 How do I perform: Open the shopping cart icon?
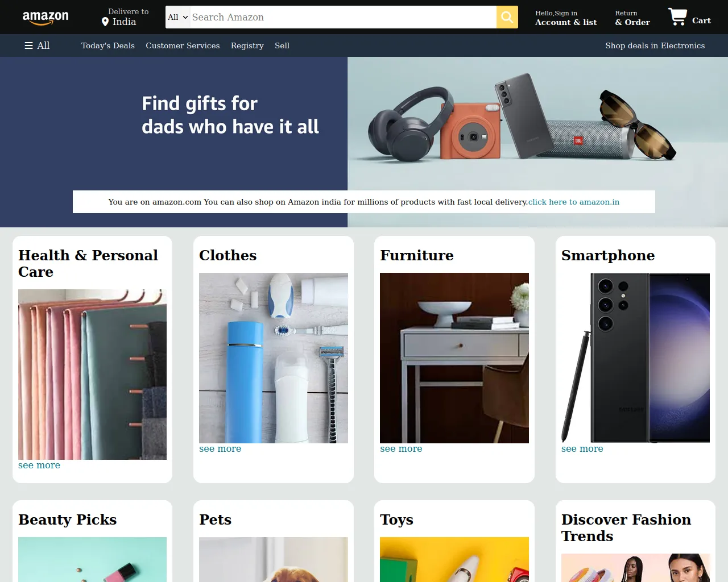(x=677, y=17)
